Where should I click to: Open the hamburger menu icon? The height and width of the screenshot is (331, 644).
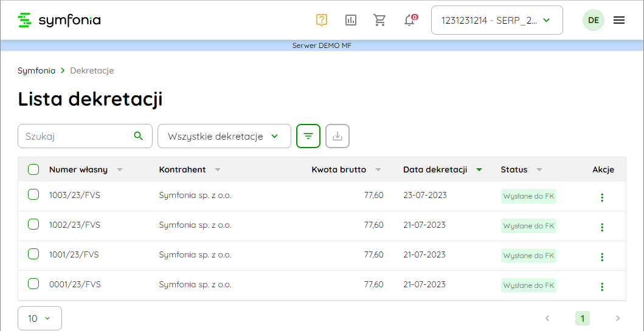(619, 20)
